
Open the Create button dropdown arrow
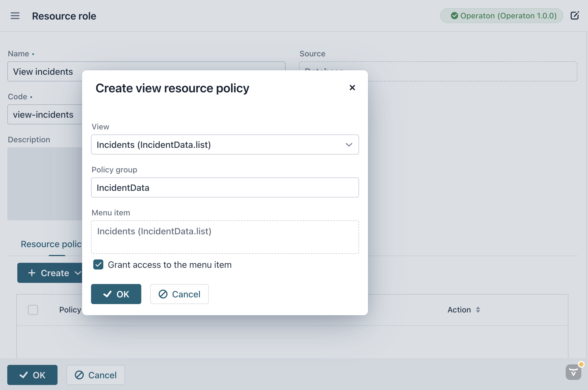click(78, 273)
